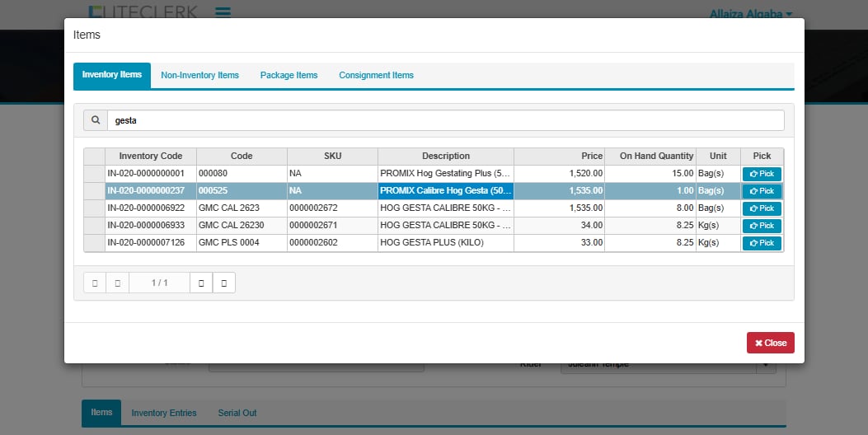This screenshot has height=435, width=868.
Task: Open the hamburger menu next to the logo
Action: click(223, 12)
